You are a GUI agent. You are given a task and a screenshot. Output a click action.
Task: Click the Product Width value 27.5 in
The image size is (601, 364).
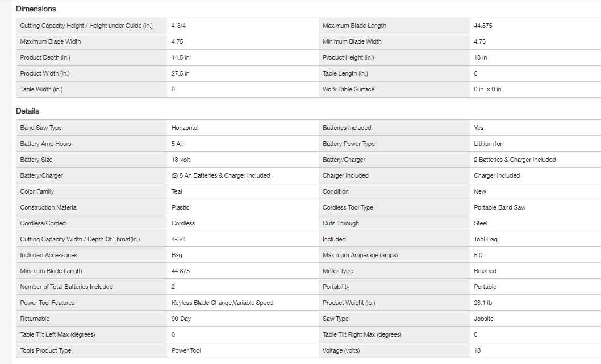[181, 73]
